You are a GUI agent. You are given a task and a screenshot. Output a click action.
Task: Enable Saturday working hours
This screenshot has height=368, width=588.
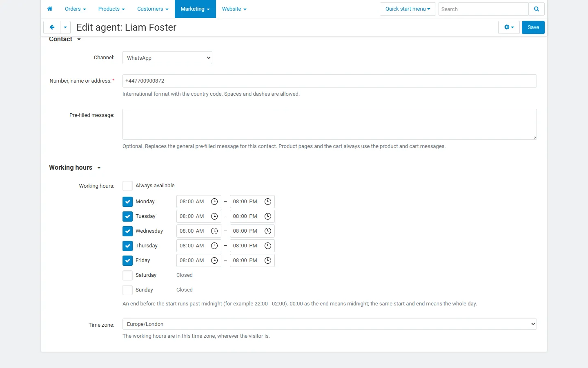(x=127, y=275)
